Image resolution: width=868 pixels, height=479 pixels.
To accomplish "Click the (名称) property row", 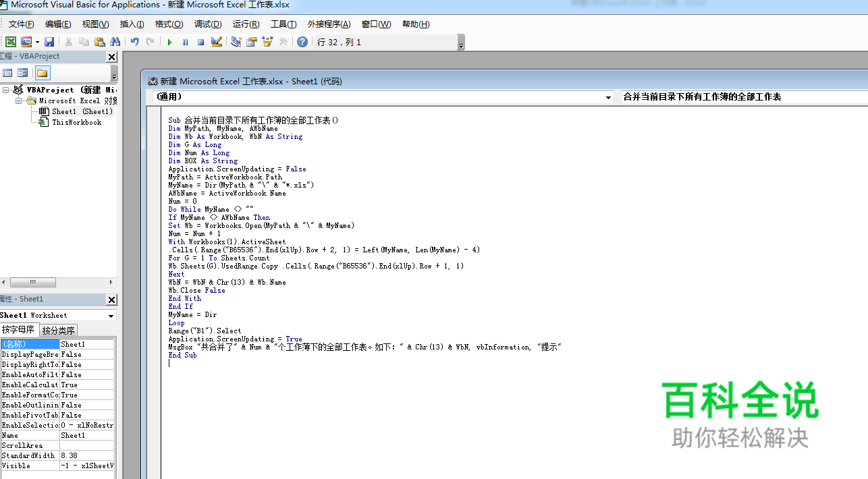I will (58, 344).
